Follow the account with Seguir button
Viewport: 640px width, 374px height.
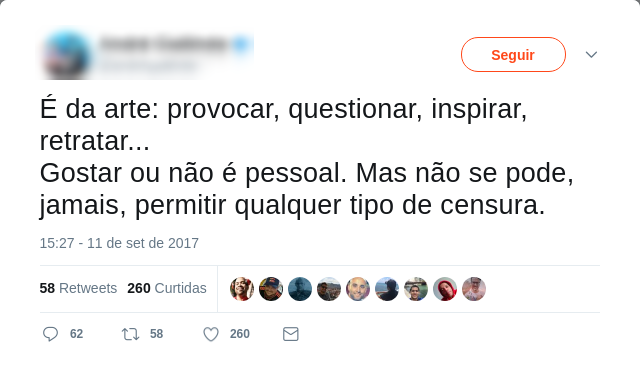513,55
